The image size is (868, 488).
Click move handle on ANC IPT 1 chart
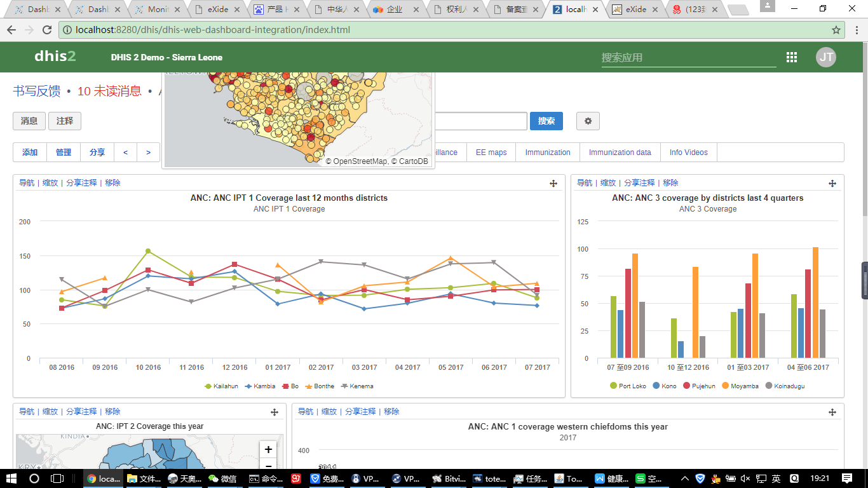553,183
